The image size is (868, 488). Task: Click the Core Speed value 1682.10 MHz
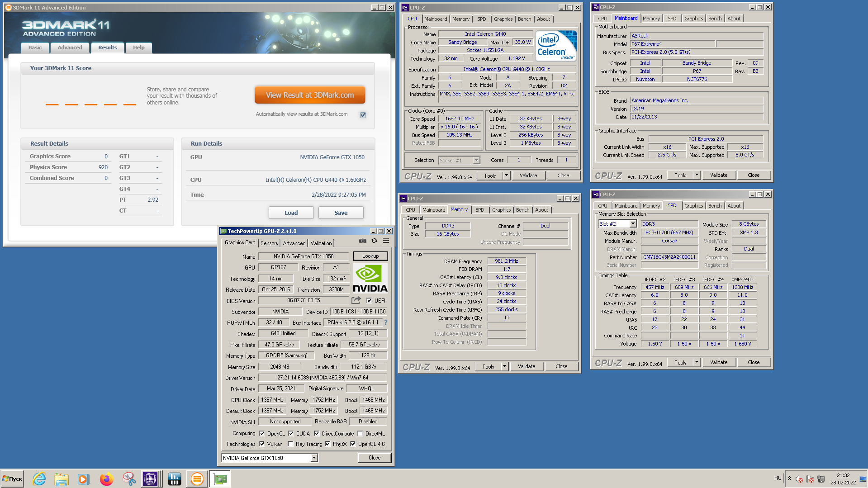pos(460,118)
